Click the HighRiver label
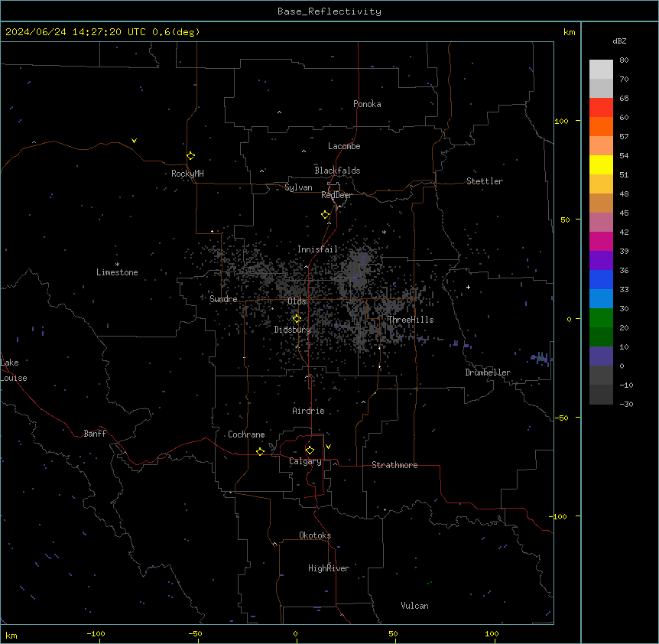Viewport: 659px width, 644px height. [x=329, y=568]
